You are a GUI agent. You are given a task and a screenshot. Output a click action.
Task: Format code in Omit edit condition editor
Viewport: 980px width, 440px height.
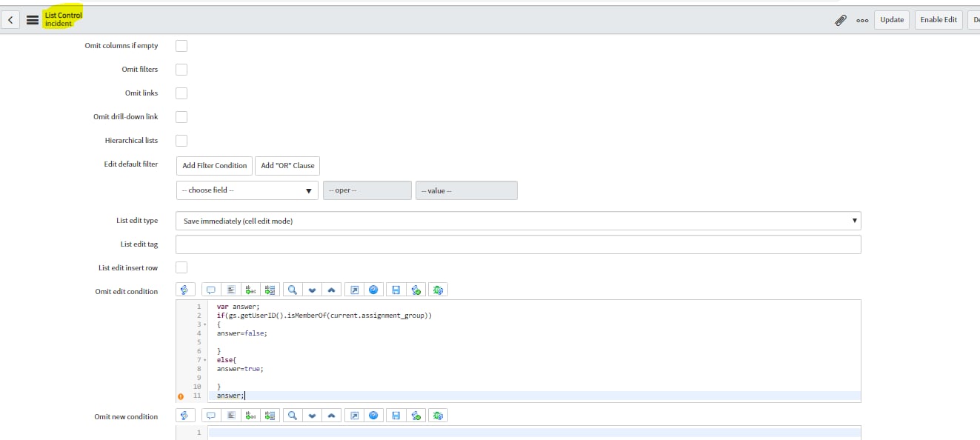(230, 290)
